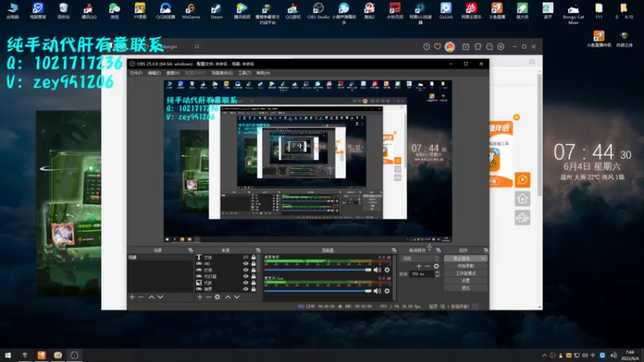The height and width of the screenshot is (362, 644).
Task: Click the 工作室模式 button
Action: pyautogui.click(x=465, y=274)
